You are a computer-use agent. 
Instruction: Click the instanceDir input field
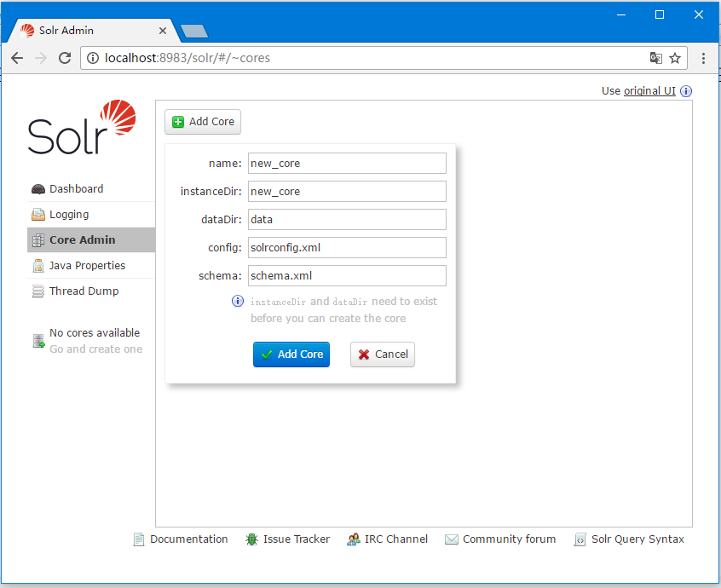[x=347, y=191]
